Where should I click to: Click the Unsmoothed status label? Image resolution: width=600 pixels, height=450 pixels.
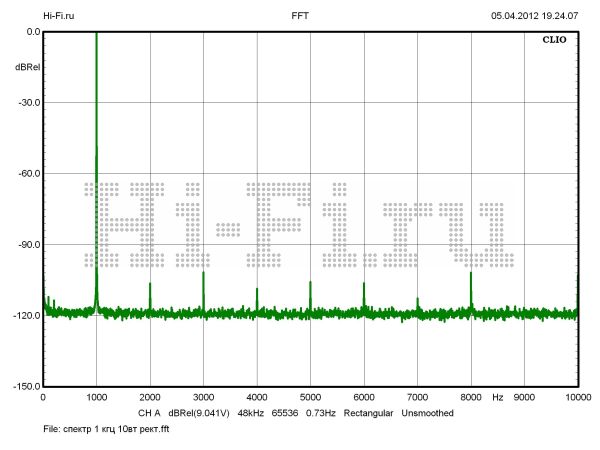(x=427, y=412)
